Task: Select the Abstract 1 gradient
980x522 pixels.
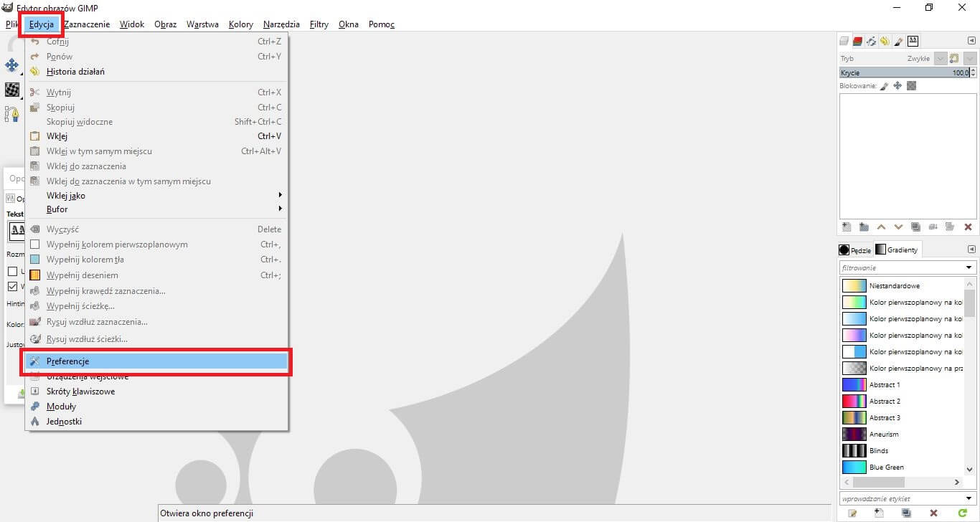Action: tap(902, 385)
